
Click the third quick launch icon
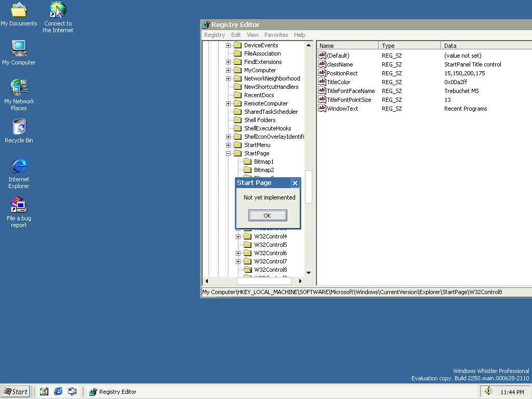[72, 391]
